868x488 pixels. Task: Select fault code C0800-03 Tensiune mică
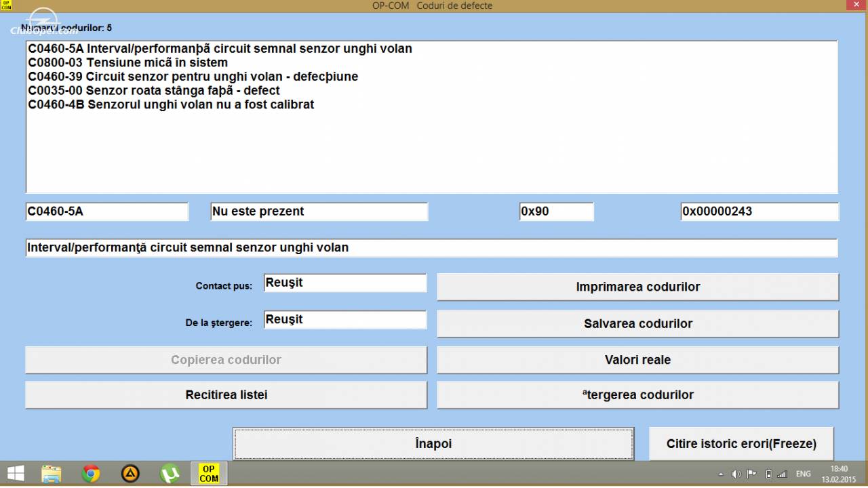click(127, 63)
